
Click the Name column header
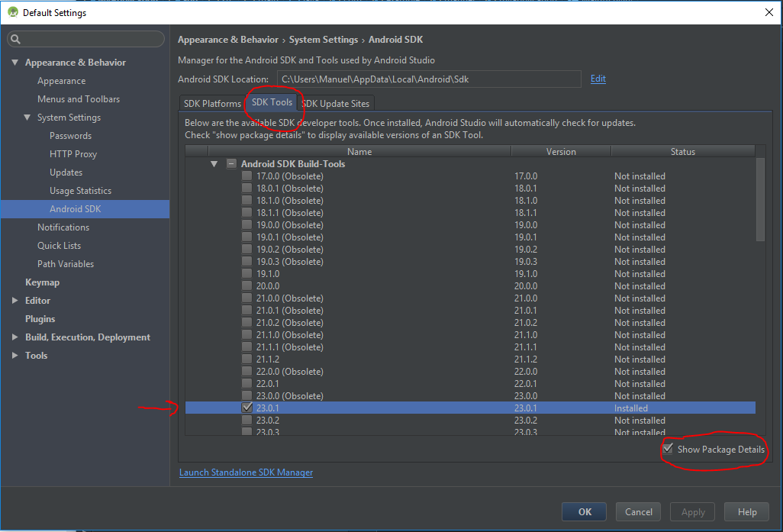[359, 151]
